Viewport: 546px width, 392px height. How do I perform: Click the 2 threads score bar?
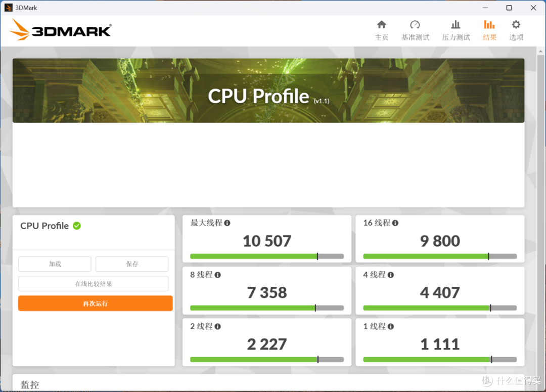pos(267,360)
